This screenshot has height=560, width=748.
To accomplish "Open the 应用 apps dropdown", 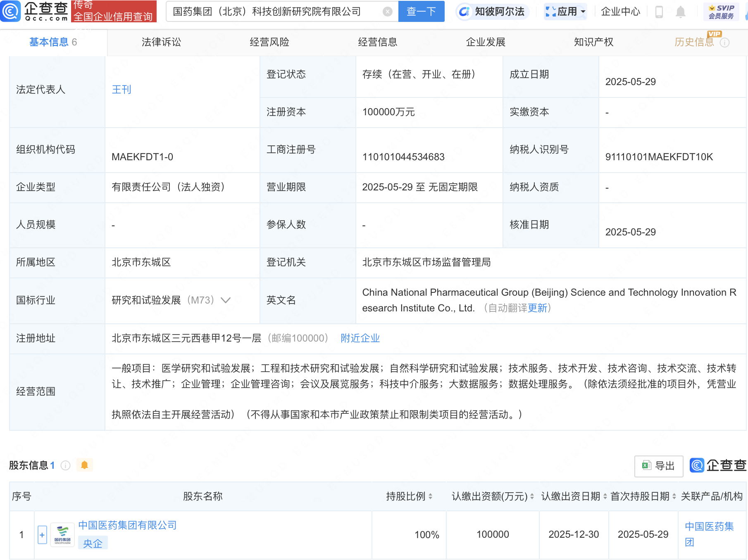I will coord(565,12).
